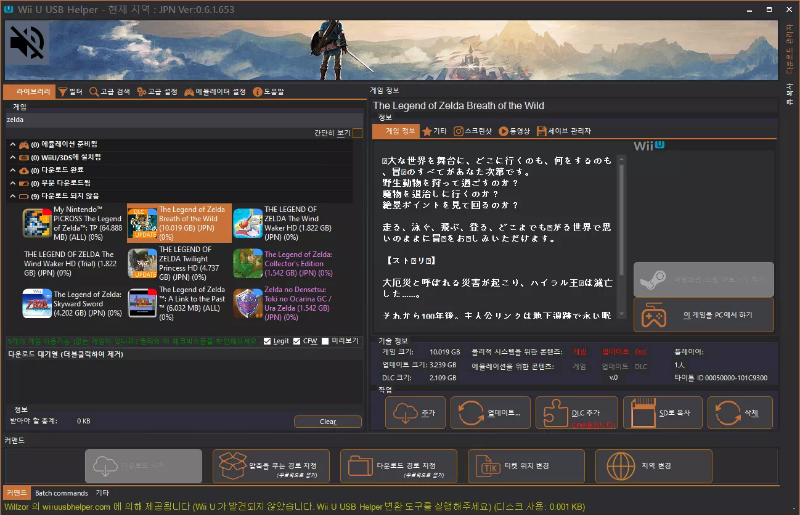The height and width of the screenshot is (515, 800).
Task: Select My Nintendo PICROSS Zelda thumbnail
Action: click(x=37, y=223)
